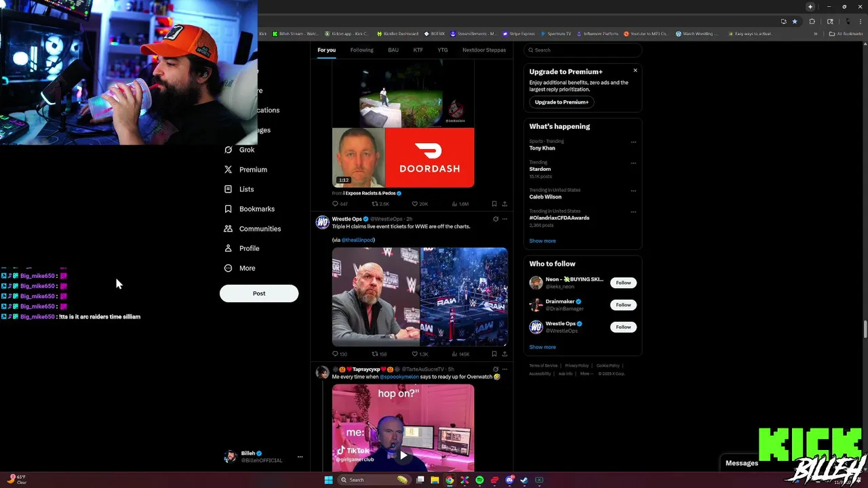Open the RAW arena photo
This screenshot has width=868, height=488.
click(x=464, y=297)
